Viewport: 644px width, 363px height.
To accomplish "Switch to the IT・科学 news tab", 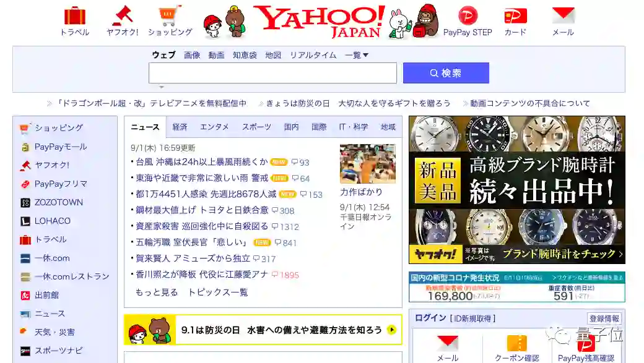I will coord(353,127).
